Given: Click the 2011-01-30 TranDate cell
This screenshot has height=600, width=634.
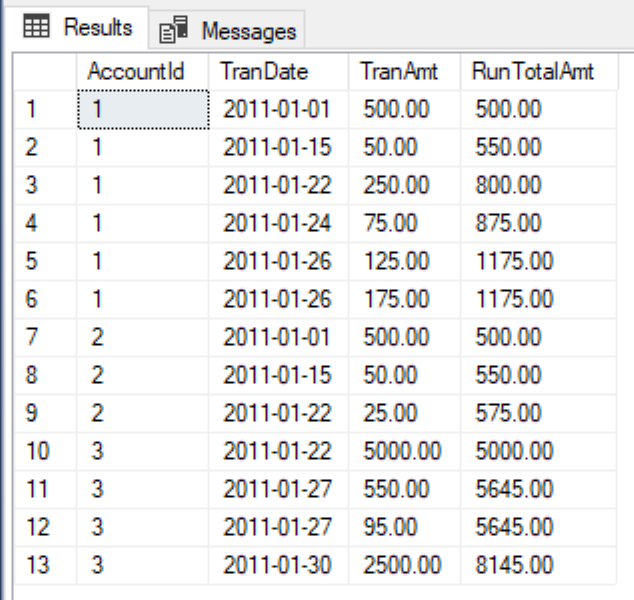Looking at the screenshot, I should (x=278, y=565).
